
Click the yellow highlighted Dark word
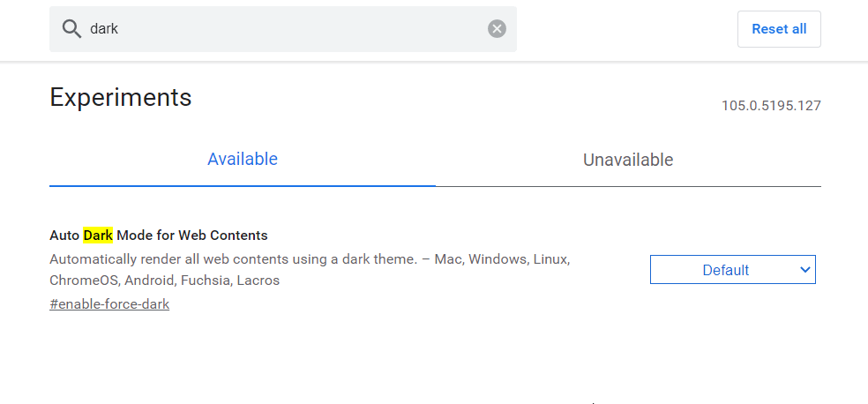click(98, 236)
